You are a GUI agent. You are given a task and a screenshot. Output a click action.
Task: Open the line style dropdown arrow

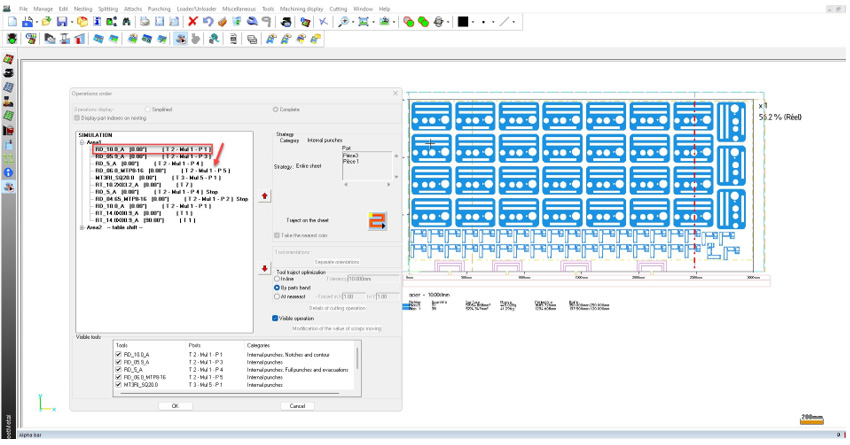(514, 22)
